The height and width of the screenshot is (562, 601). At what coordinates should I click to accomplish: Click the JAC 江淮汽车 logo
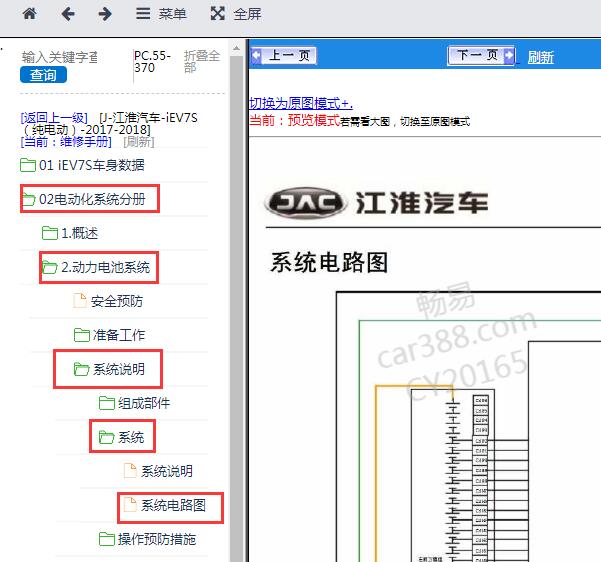pos(377,202)
